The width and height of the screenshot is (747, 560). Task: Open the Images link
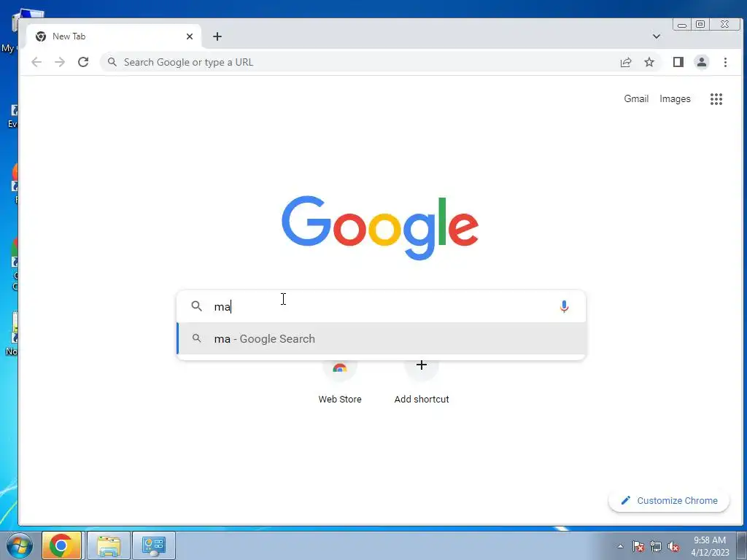(x=675, y=98)
